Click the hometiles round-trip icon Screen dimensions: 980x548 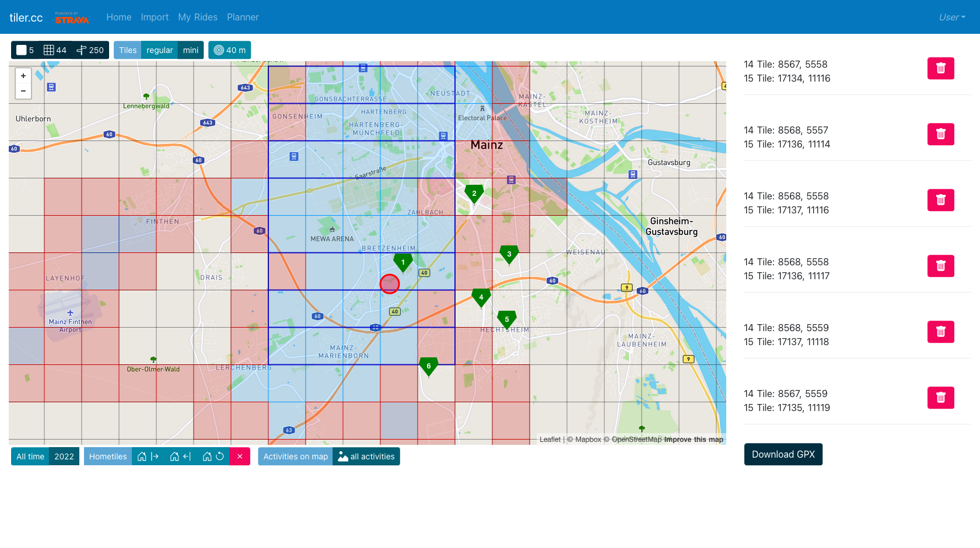click(213, 456)
